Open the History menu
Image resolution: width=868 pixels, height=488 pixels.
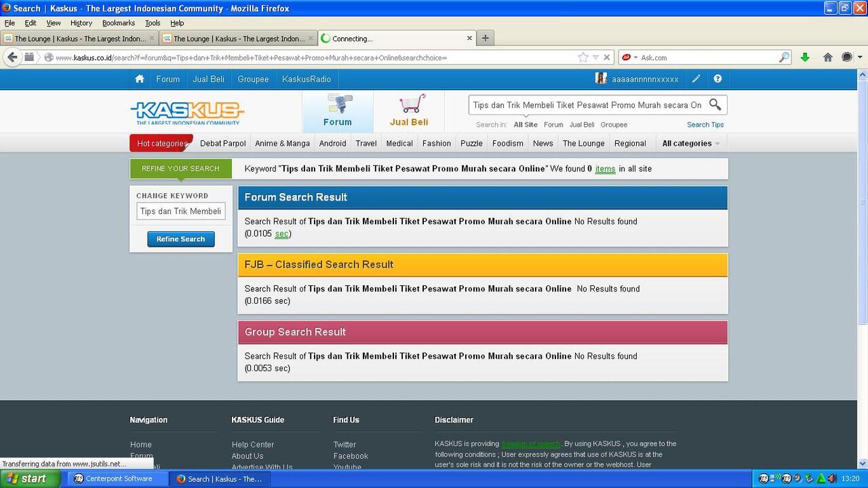81,23
